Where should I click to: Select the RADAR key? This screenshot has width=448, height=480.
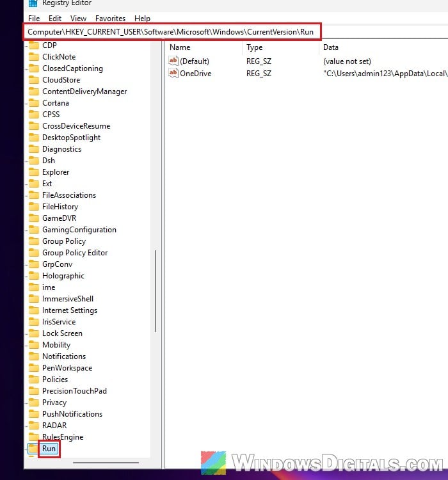click(x=54, y=426)
